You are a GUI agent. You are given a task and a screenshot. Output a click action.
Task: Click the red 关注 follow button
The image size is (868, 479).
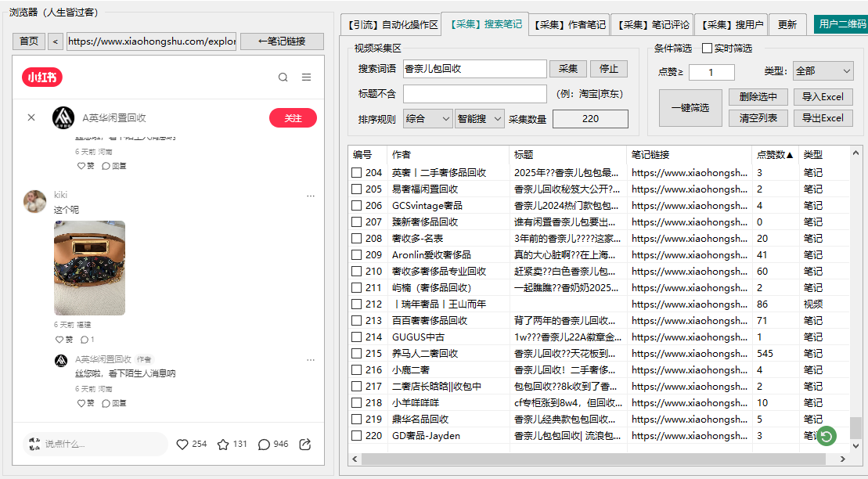pos(293,118)
